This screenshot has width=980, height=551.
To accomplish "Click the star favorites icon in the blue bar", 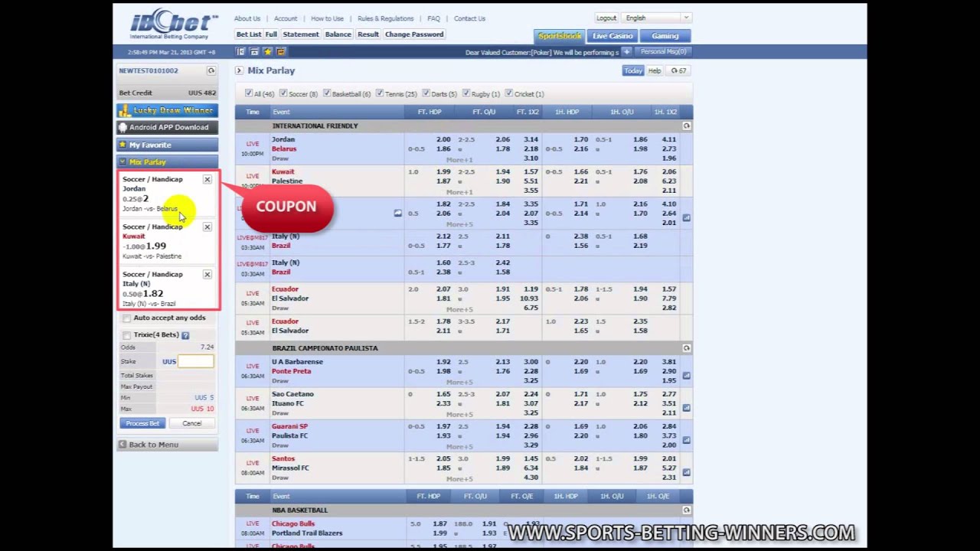I will (x=267, y=51).
